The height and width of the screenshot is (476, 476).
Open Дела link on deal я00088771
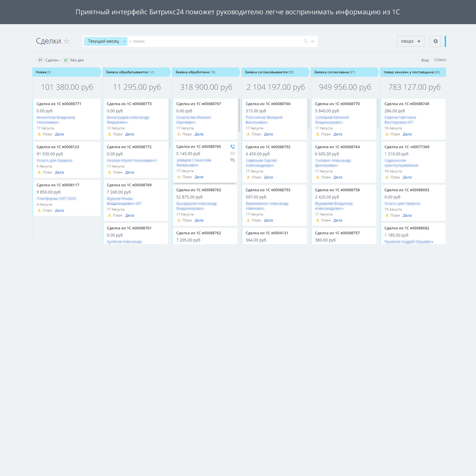(60, 134)
